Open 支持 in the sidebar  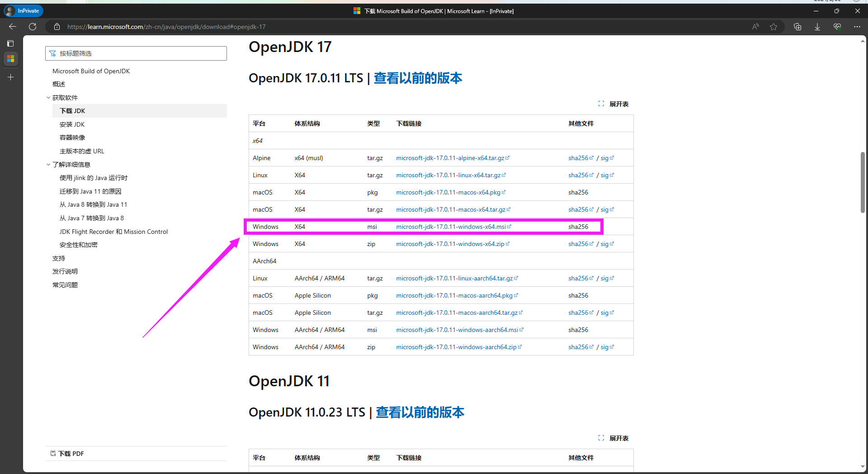pyautogui.click(x=59, y=258)
